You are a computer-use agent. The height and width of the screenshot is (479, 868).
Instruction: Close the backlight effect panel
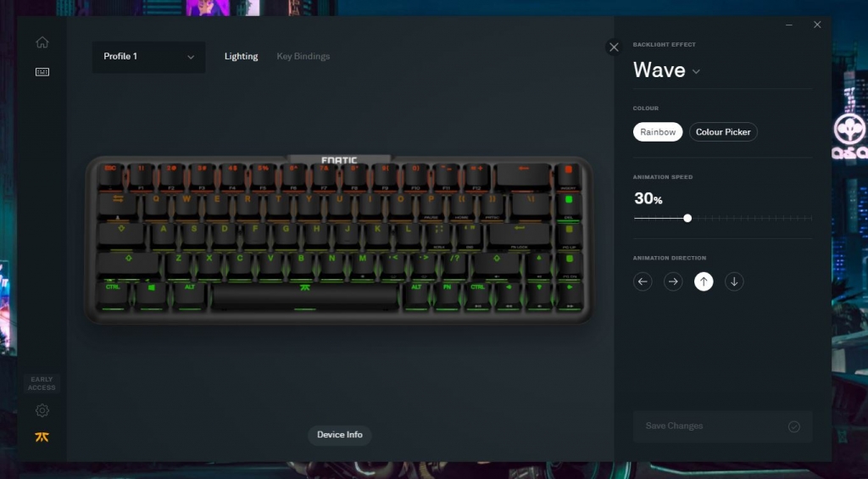tap(614, 47)
